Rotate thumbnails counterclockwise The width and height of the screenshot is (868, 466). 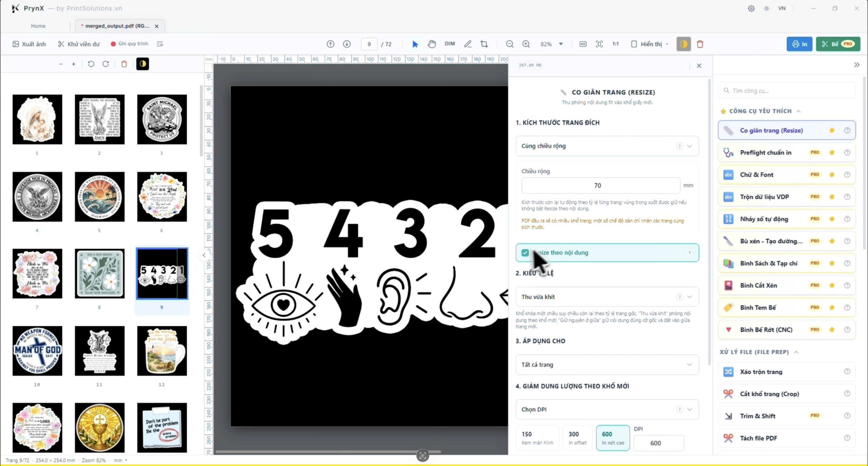(x=91, y=64)
